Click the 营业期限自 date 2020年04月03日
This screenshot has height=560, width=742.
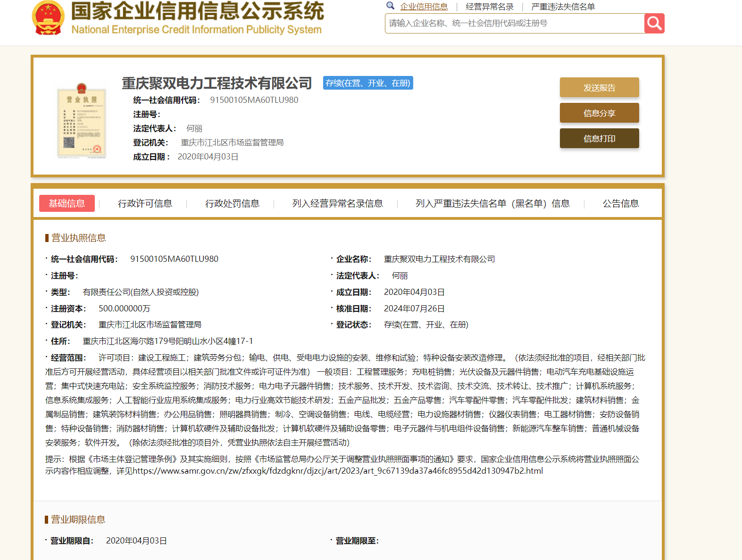136,541
